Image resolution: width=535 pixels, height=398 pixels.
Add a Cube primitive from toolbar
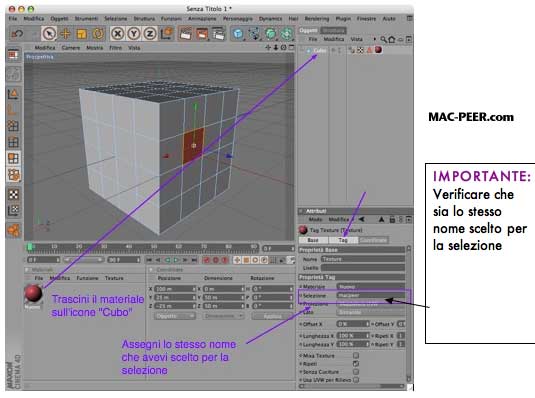click(238, 33)
